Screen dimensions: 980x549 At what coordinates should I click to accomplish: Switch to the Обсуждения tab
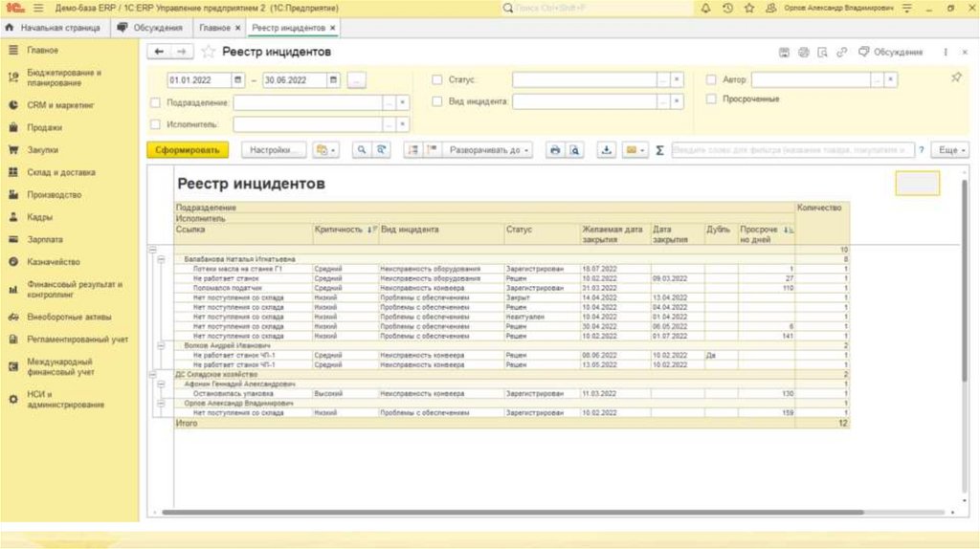pos(149,28)
